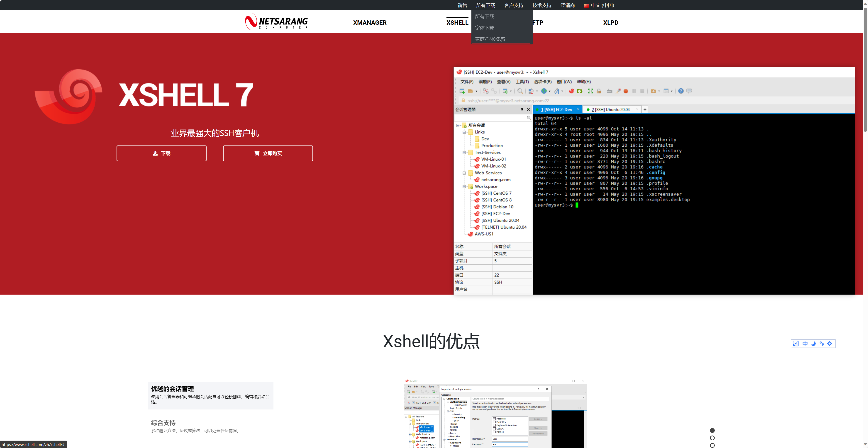Screen dimensions: 868x448
Task: Open the dropdown arrow beside globe icon
Action: pyautogui.click(x=549, y=91)
